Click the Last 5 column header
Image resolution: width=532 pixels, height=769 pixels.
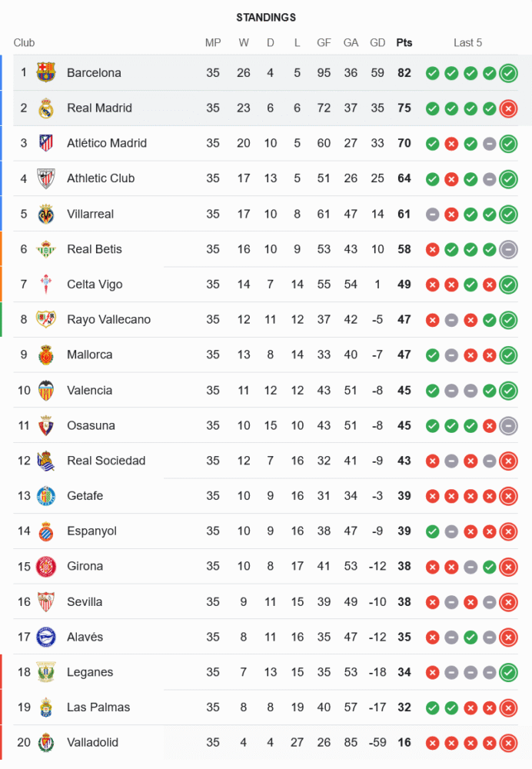coord(467,43)
